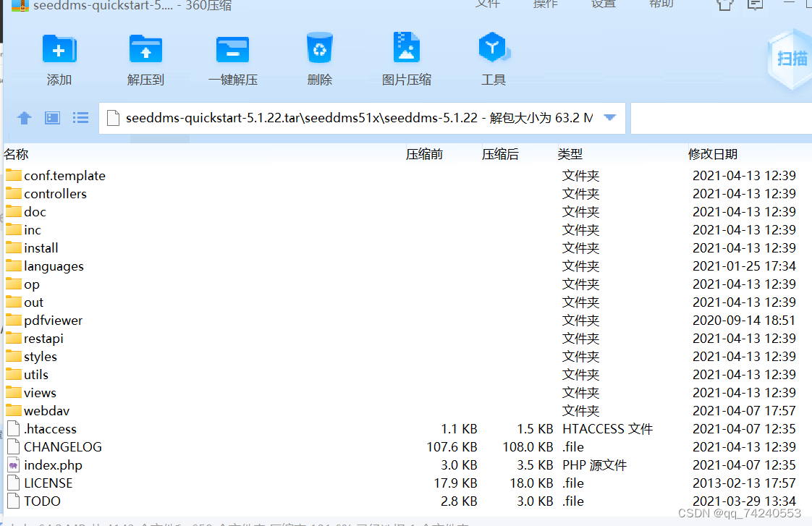Click the 解压到 (Extract to) icon
The image size is (812, 526).
coord(145,50)
